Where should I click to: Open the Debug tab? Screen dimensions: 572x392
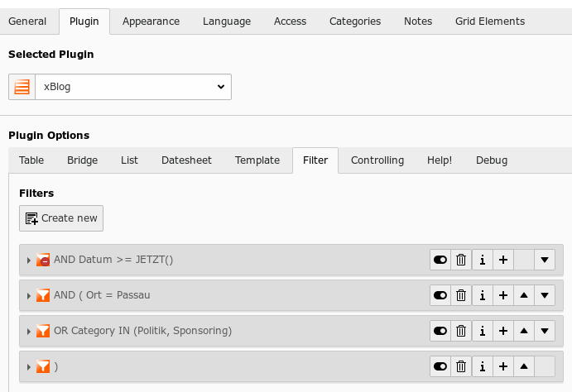tap(492, 160)
